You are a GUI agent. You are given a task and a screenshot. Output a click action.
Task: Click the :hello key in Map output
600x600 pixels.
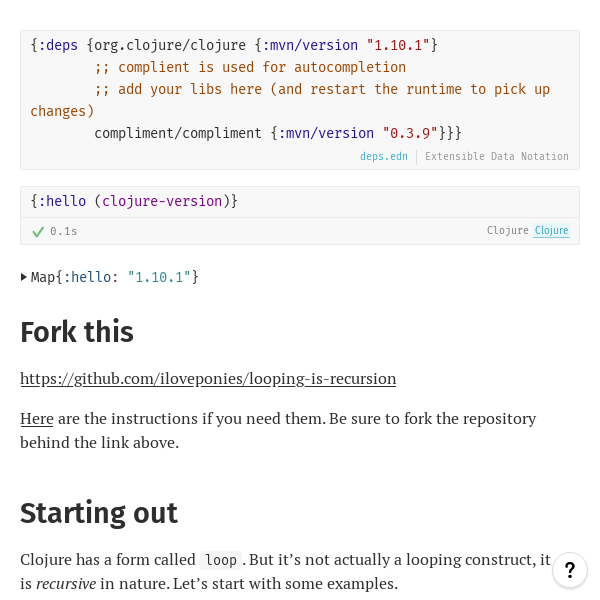pos(91,277)
